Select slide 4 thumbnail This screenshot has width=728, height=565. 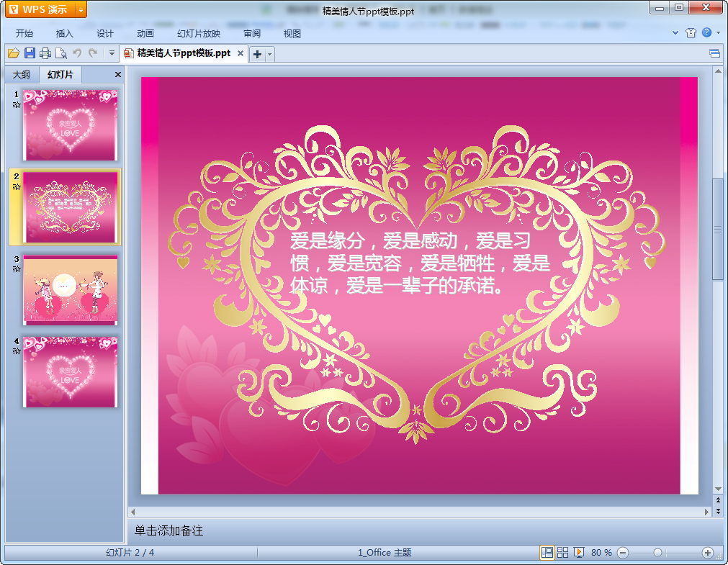click(70, 372)
